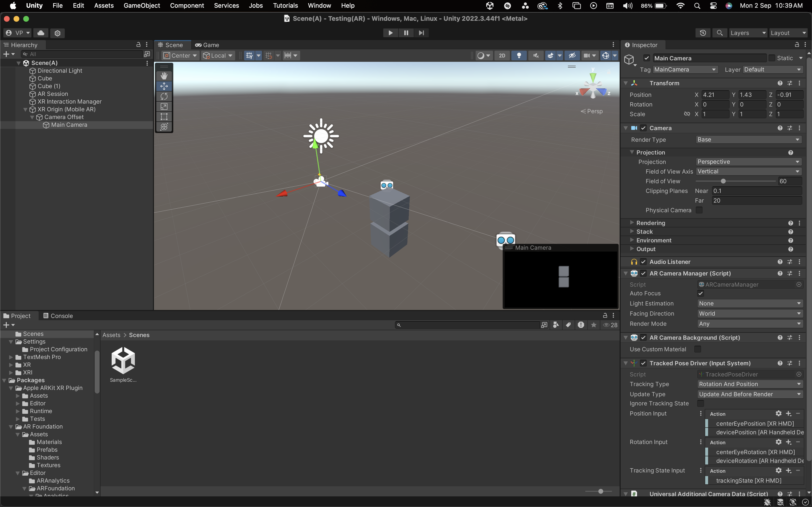Toggle 2D scene view mode
This screenshot has height=507, width=812.
[502, 56]
